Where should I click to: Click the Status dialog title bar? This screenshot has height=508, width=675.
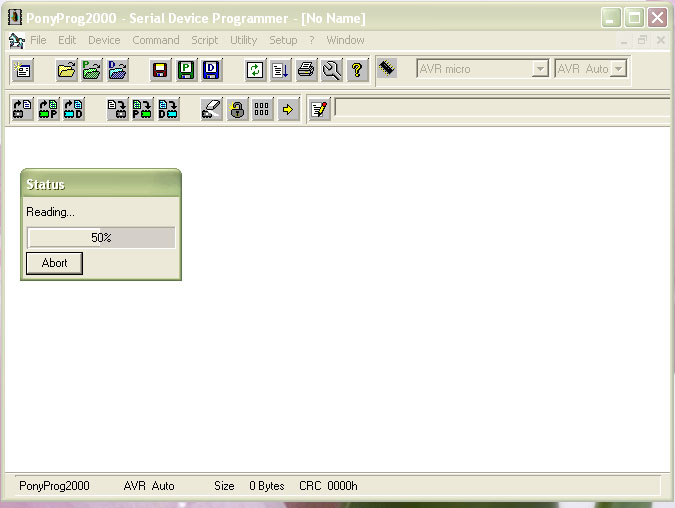tap(101, 184)
